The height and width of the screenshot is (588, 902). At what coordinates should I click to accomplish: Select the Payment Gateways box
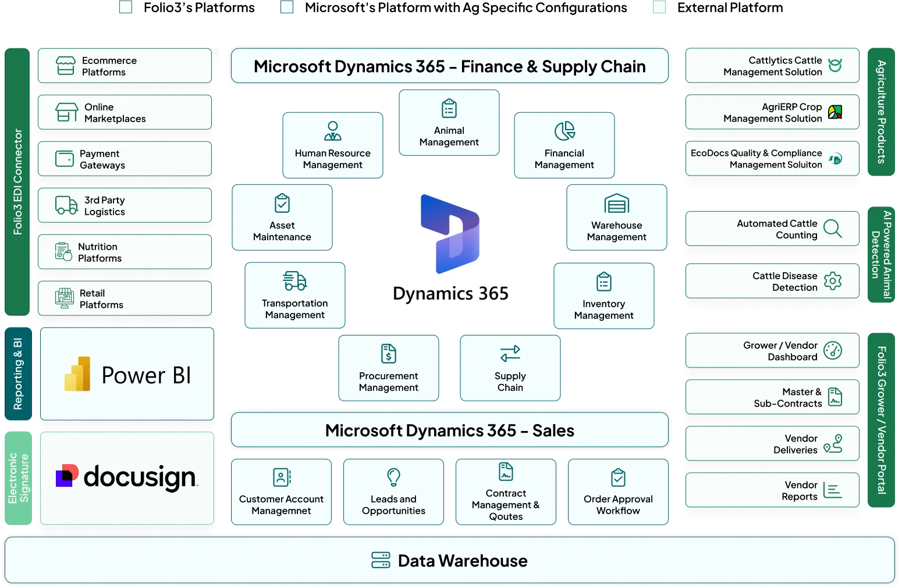click(x=125, y=159)
